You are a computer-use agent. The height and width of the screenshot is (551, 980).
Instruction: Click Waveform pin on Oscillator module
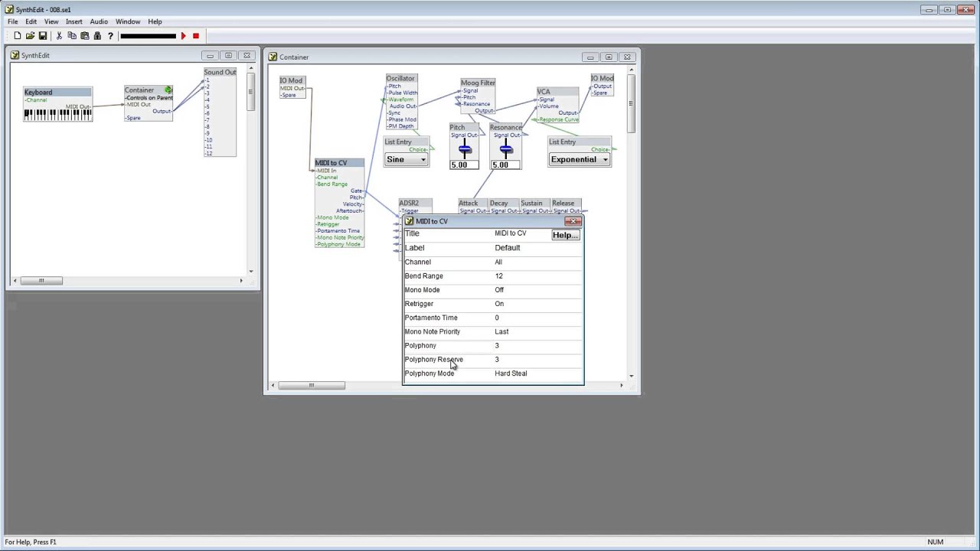point(400,99)
